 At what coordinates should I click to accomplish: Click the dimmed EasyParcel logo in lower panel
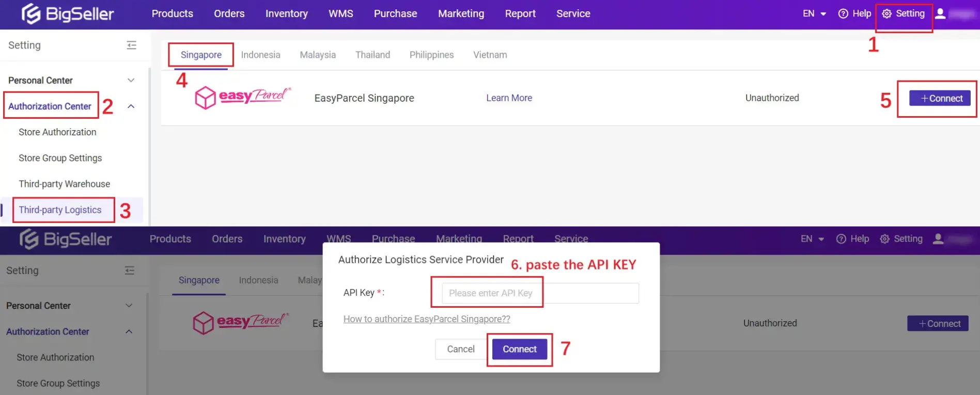241,322
